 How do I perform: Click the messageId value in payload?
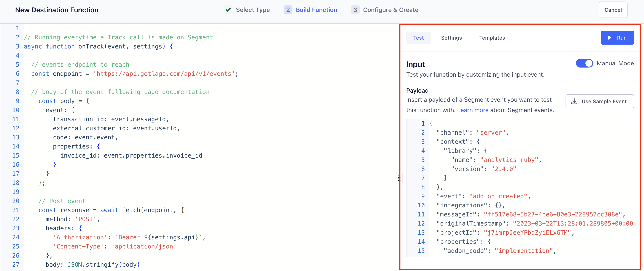point(553,214)
